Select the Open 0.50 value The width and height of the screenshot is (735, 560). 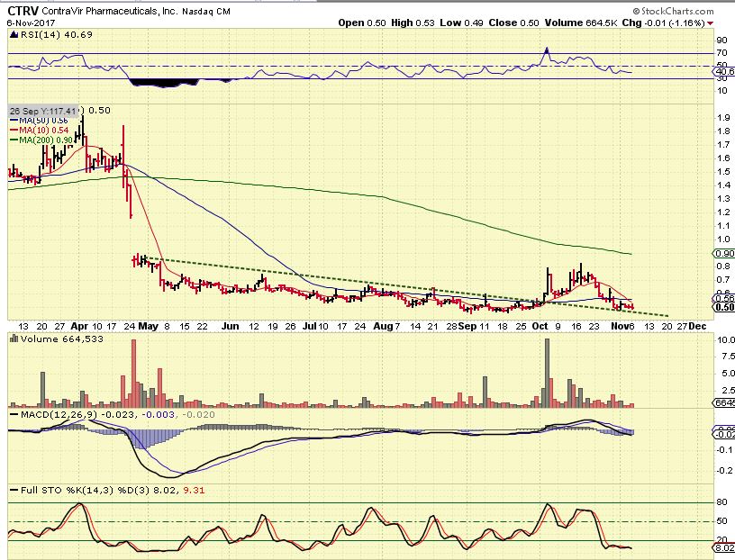pos(362,23)
